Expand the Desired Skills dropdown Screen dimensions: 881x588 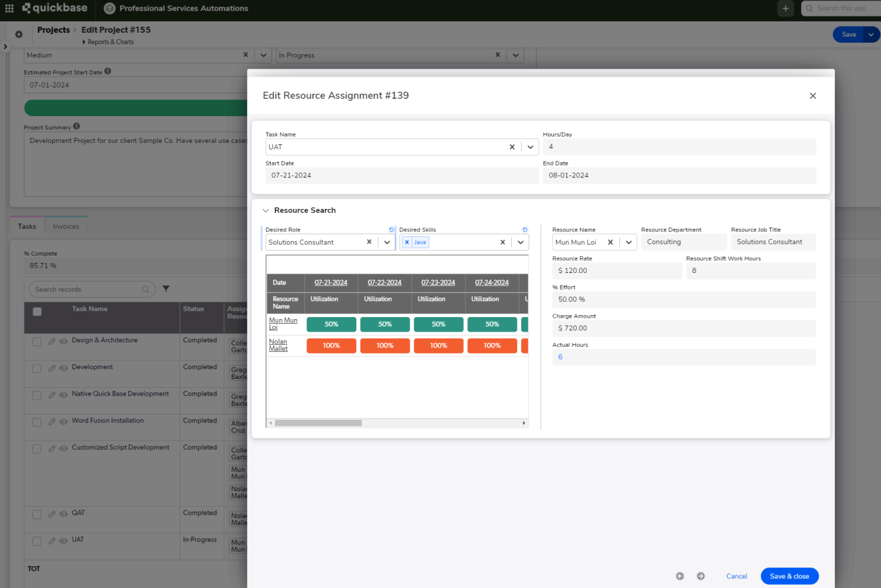coord(521,242)
